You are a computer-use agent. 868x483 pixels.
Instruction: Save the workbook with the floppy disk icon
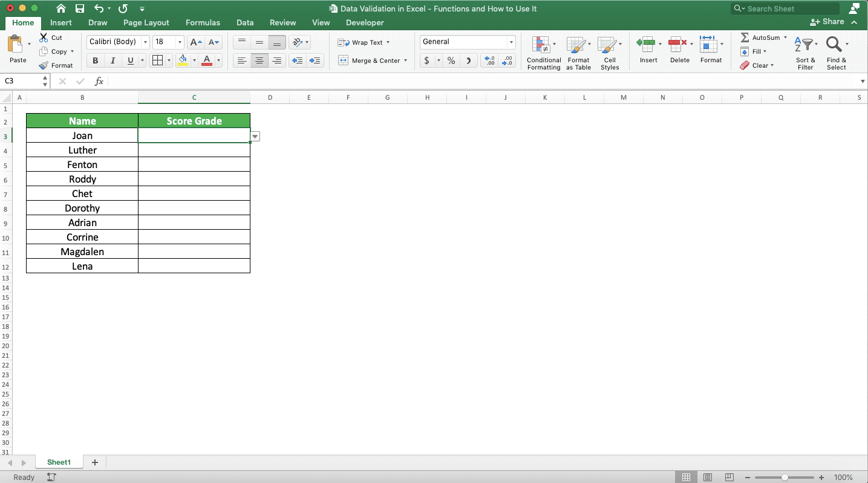click(x=80, y=8)
